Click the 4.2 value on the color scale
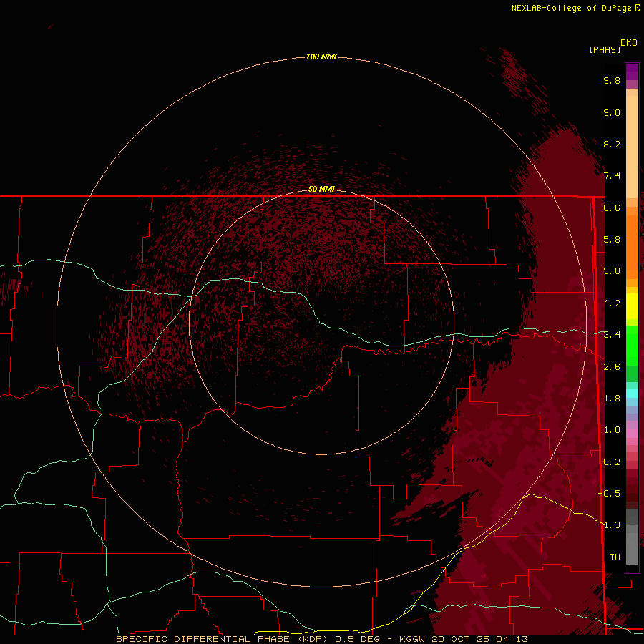 click(612, 303)
